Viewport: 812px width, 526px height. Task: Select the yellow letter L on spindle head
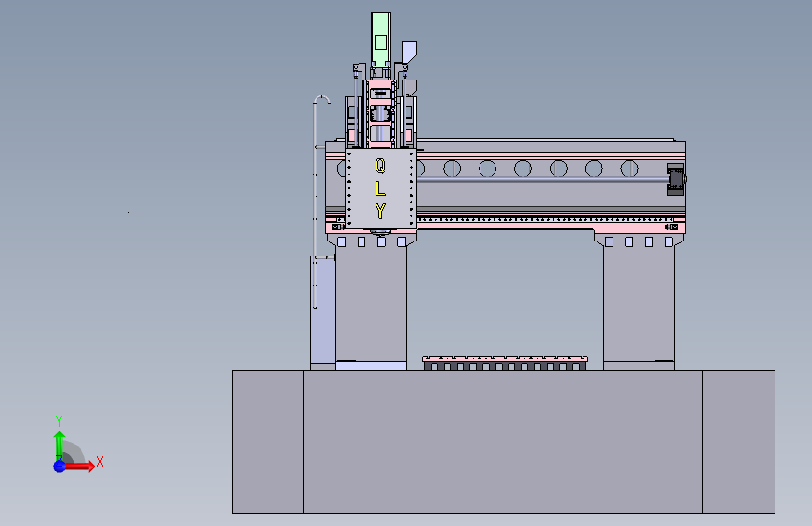coord(380,188)
